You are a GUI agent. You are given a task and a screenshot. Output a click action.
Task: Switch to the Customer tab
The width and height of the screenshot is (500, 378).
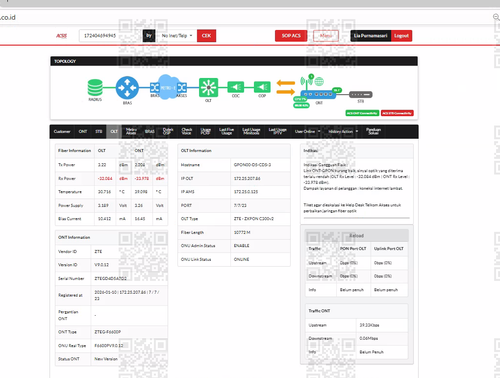(x=62, y=132)
